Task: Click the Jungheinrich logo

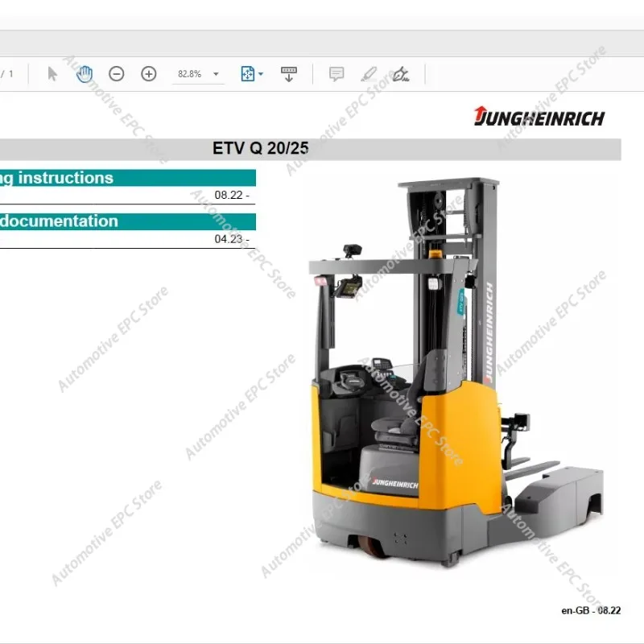Action: coord(539,116)
